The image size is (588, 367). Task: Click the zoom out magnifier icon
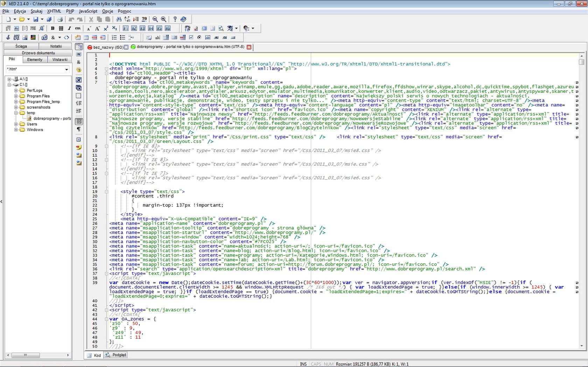click(155, 19)
